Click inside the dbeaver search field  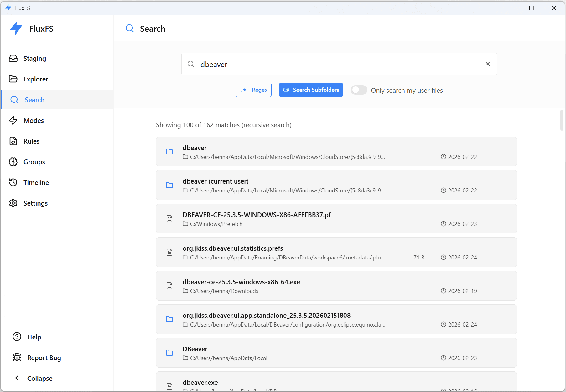coord(313,64)
